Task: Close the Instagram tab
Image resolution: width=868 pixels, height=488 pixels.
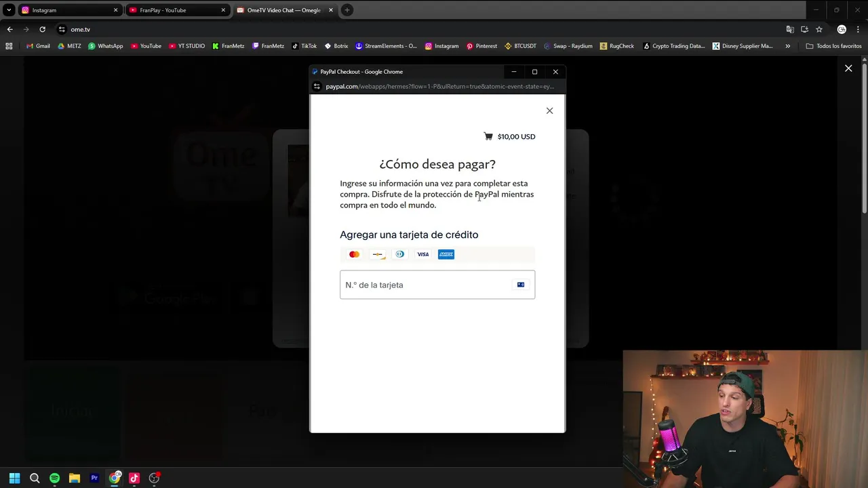Action: coord(115,10)
